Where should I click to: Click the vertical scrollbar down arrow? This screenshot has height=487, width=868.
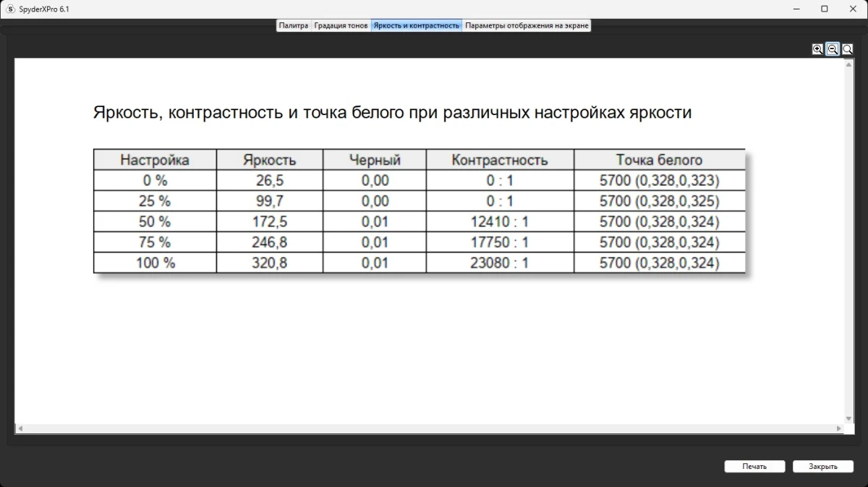tap(849, 418)
